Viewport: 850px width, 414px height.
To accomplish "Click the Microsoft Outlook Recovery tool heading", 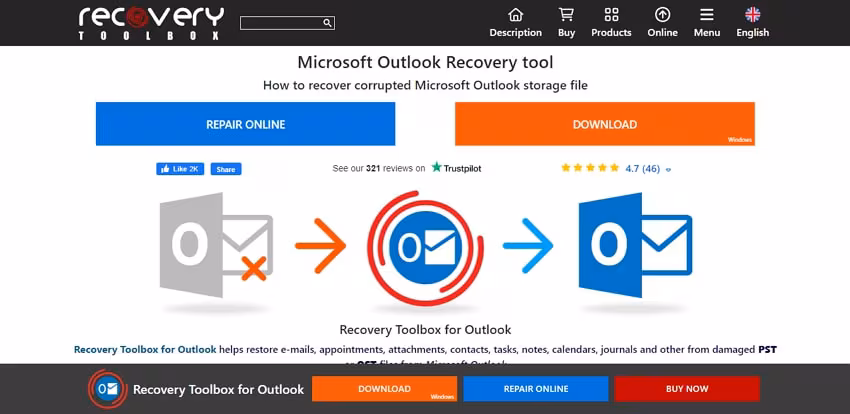I will pyautogui.click(x=425, y=62).
